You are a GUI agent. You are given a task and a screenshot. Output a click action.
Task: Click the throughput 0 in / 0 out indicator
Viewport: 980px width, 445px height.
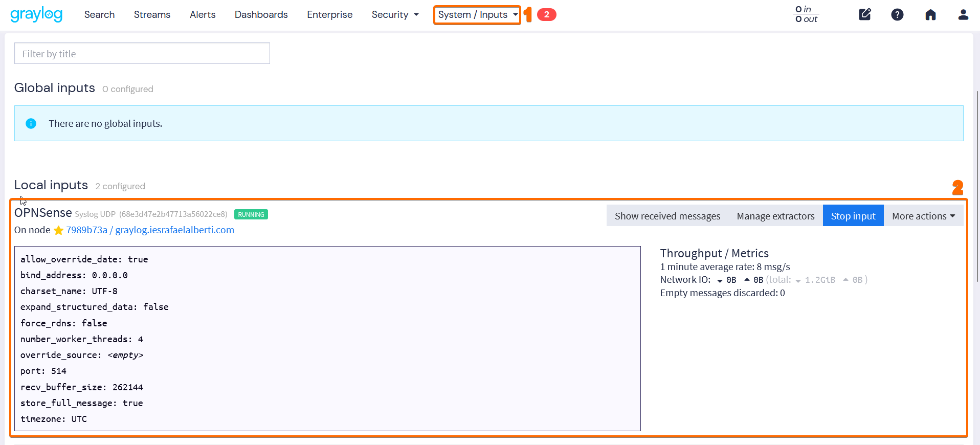[806, 14]
